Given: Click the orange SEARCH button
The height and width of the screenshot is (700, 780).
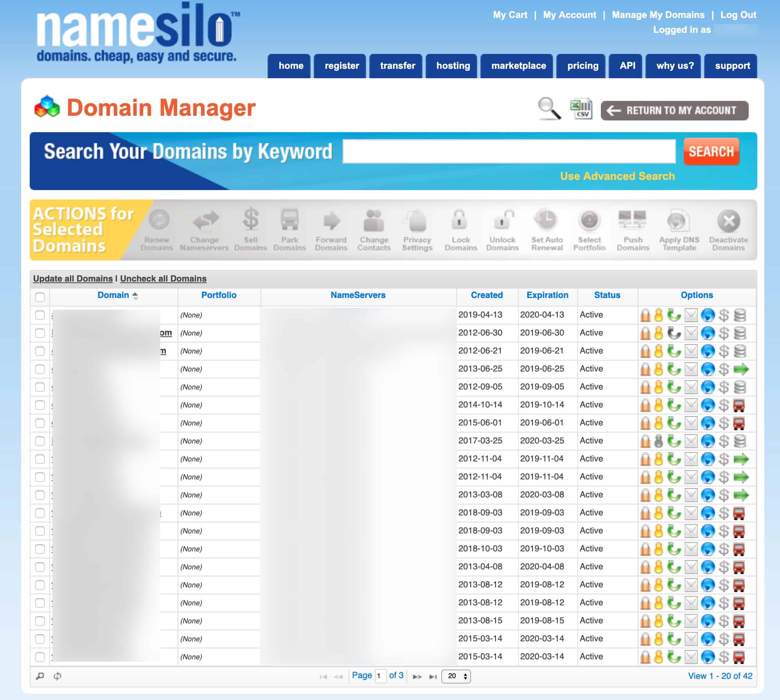Looking at the screenshot, I should pos(711,151).
